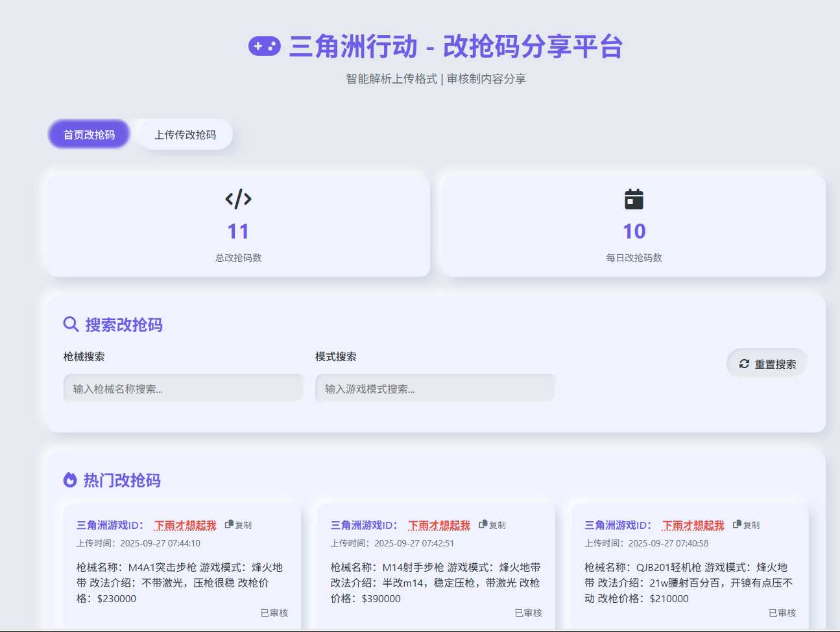Click the 已审核 badge on the M4A1 card
The width and height of the screenshot is (840, 632).
click(x=274, y=613)
